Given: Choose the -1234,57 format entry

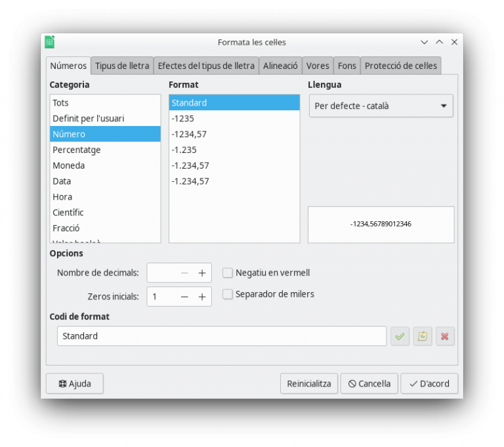Looking at the screenshot, I should pos(189,134).
